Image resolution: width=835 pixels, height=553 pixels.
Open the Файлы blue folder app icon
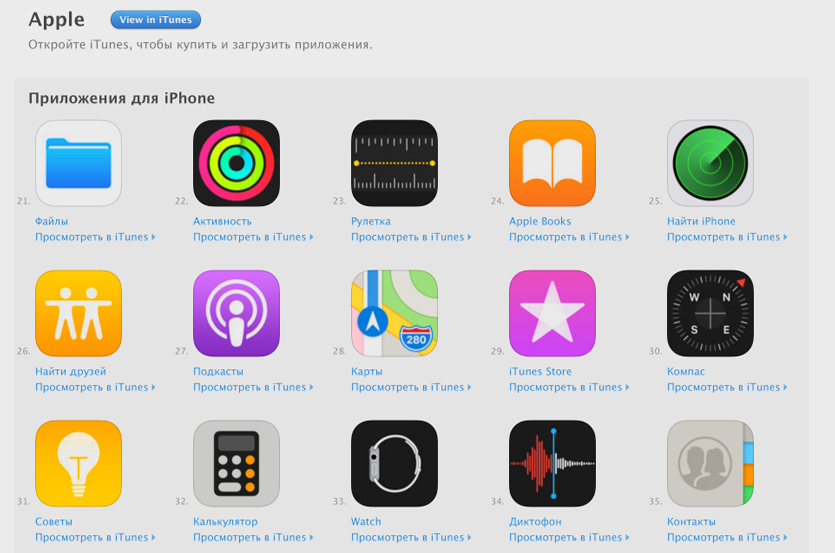(78, 163)
